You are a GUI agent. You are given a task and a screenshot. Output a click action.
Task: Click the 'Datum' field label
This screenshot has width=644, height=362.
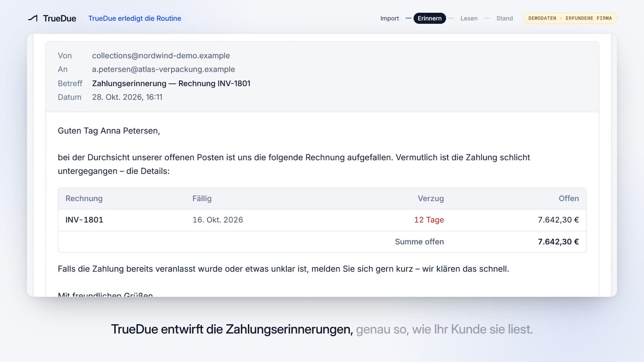[69, 97]
